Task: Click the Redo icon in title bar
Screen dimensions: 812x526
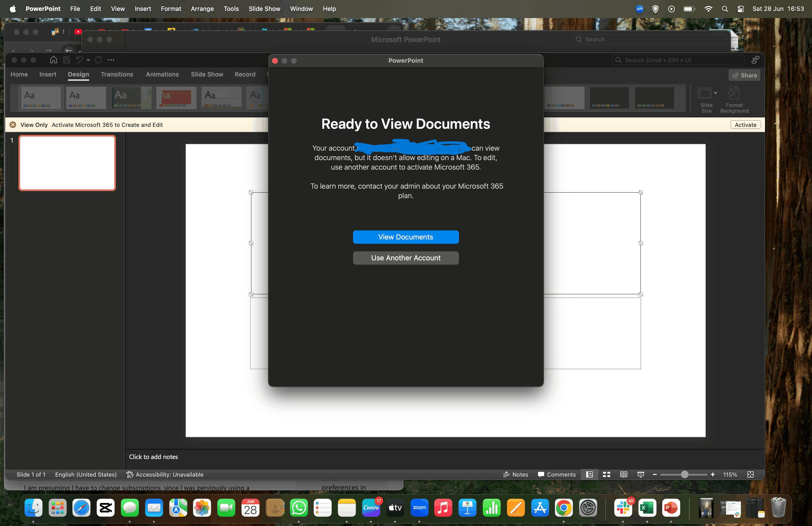Action: tap(98, 60)
